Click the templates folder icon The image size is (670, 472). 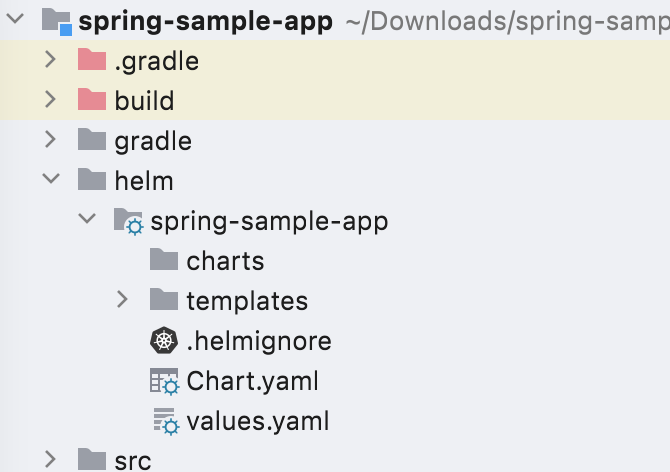coord(163,301)
